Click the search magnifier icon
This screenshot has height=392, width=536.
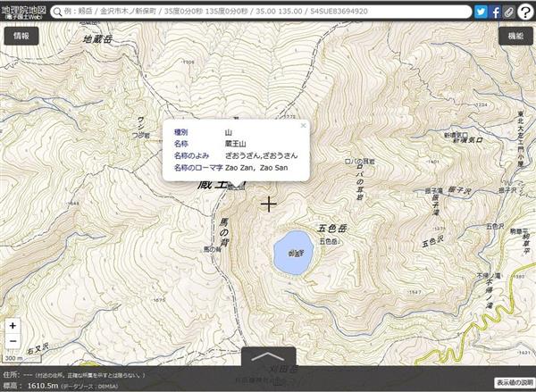point(57,12)
